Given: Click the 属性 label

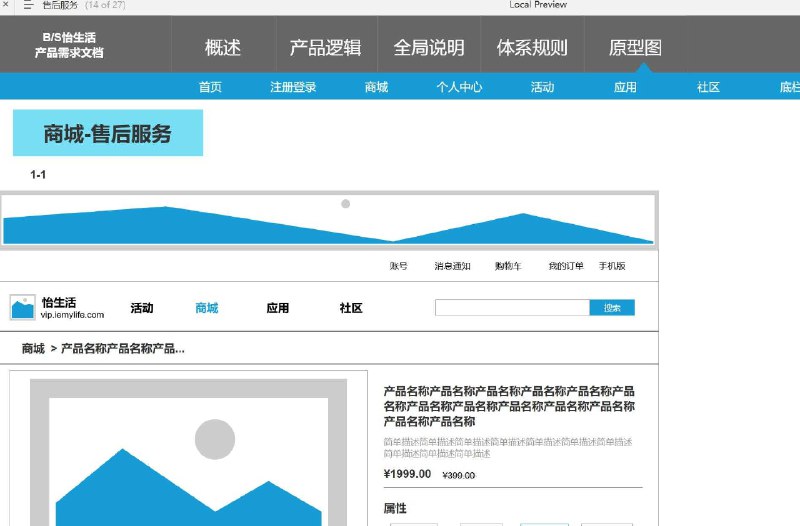Looking at the screenshot, I should click(x=395, y=508).
